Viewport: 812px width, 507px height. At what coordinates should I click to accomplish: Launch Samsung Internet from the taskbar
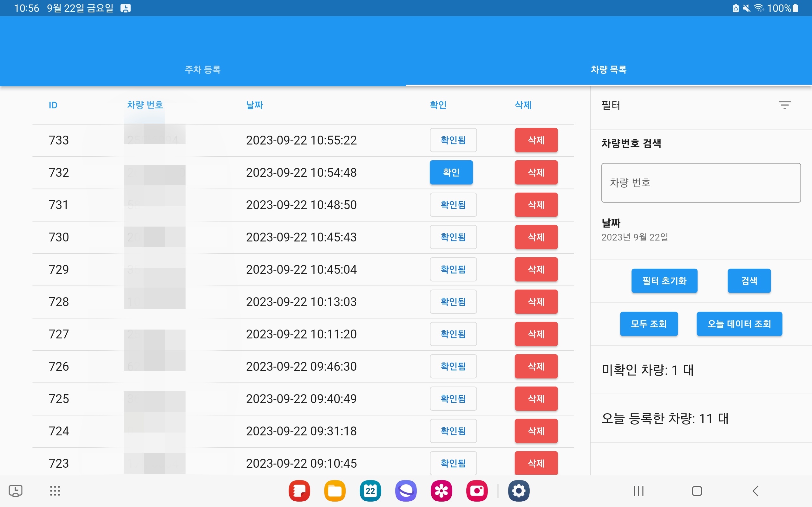pos(406,491)
